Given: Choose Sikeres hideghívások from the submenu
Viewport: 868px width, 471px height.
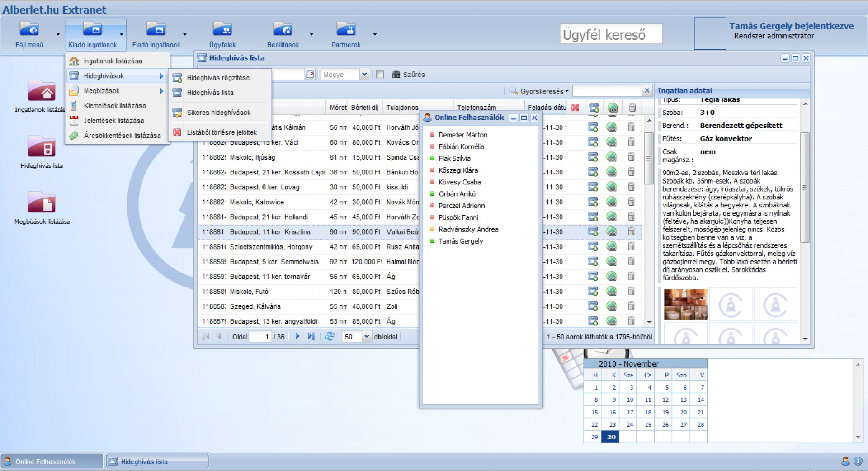Looking at the screenshot, I should 221,113.
